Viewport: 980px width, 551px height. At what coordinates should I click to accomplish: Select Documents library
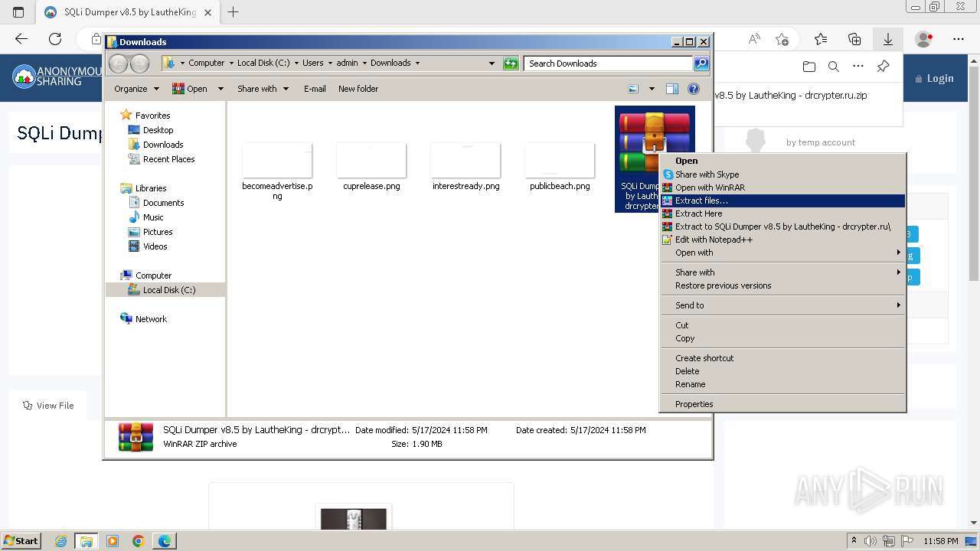point(163,203)
